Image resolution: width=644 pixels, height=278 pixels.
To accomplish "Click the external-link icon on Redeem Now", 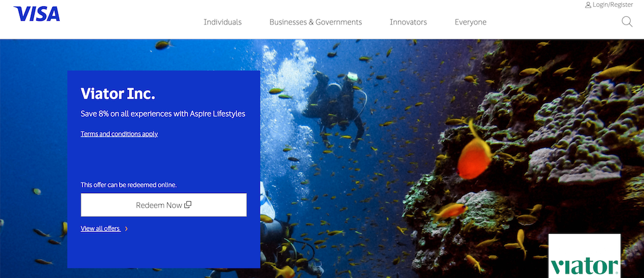I will pos(187,204).
